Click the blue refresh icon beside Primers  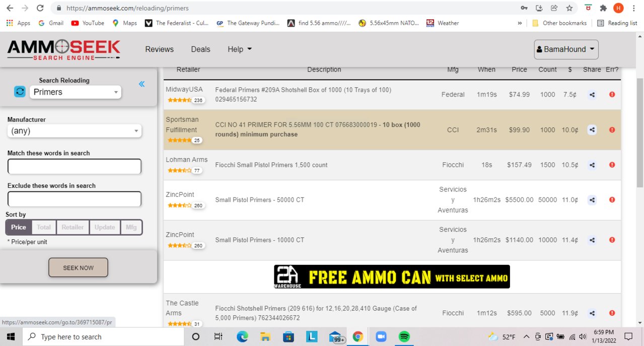pyautogui.click(x=20, y=92)
